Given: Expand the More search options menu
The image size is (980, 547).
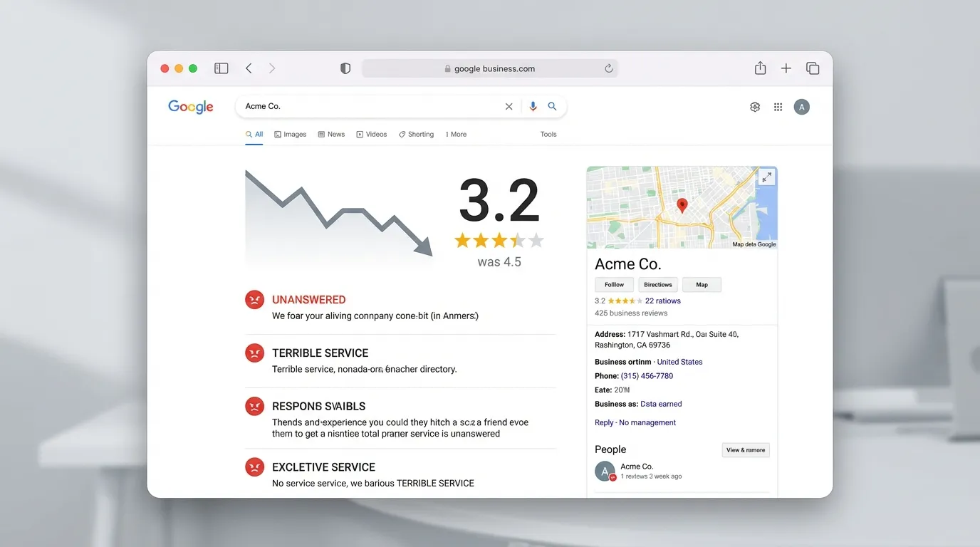Looking at the screenshot, I should pos(457,134).
